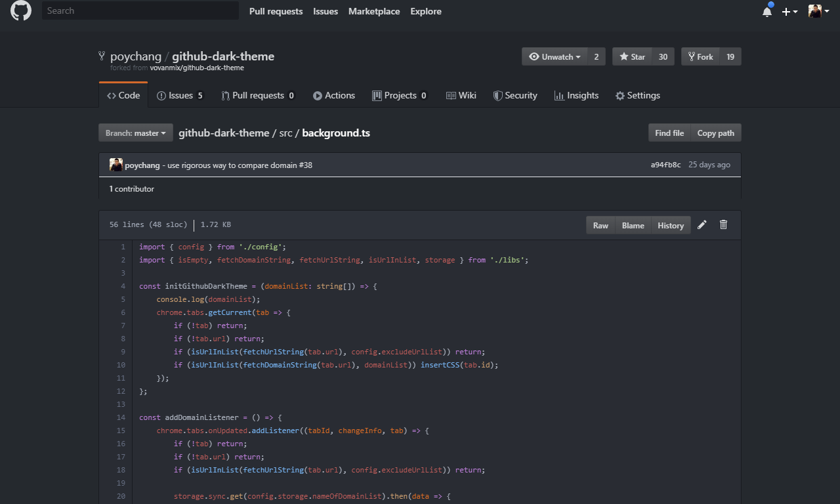Switch to the Projects tab

(400, 95)
